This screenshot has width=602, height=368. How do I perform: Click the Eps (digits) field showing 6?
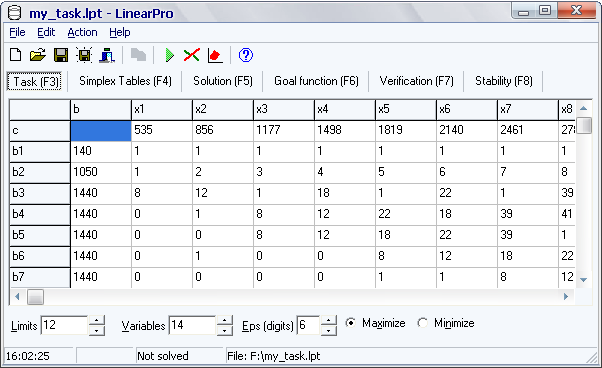308,325
